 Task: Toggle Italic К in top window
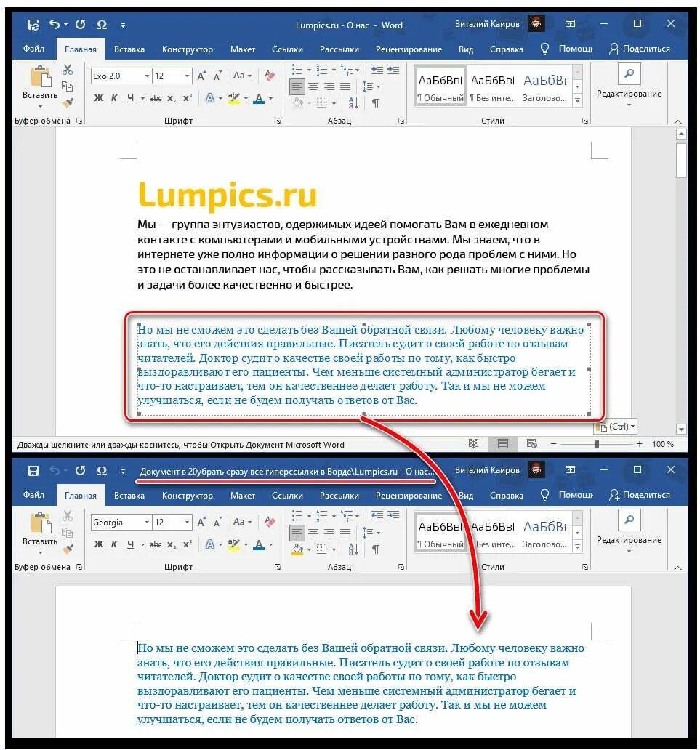(x=114, y=98)
